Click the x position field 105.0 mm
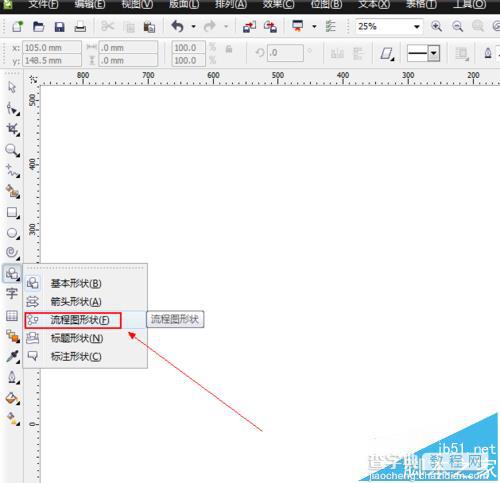Image resolution: width=500 pixels, height=483 pixels. click(x=52, y=48)
